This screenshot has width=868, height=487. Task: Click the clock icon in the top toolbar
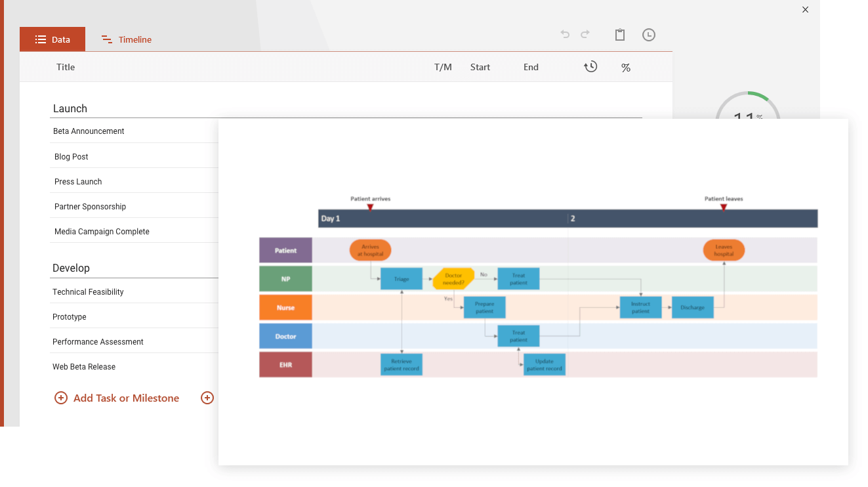coord(649,34)
